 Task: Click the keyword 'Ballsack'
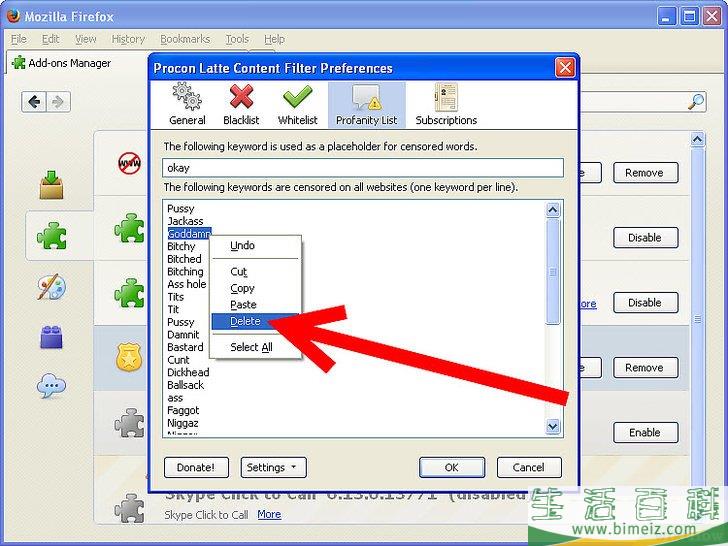coord(185,385)
